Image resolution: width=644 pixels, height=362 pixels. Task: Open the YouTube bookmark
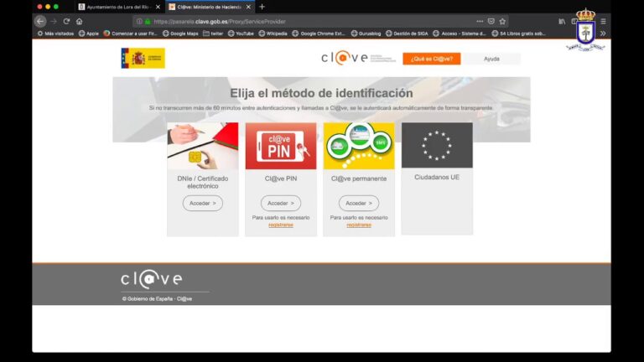(241, 34)
